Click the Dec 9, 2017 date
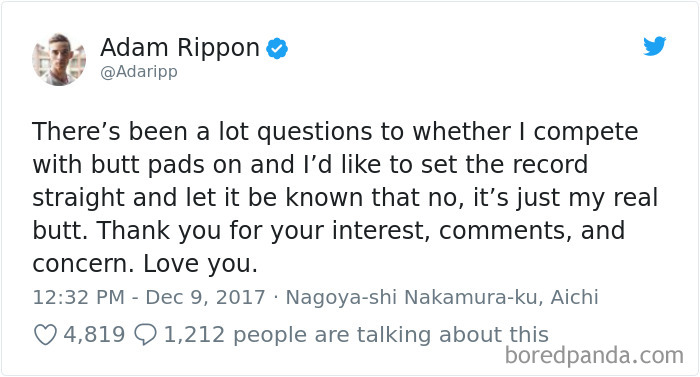 tap(205, 297)
